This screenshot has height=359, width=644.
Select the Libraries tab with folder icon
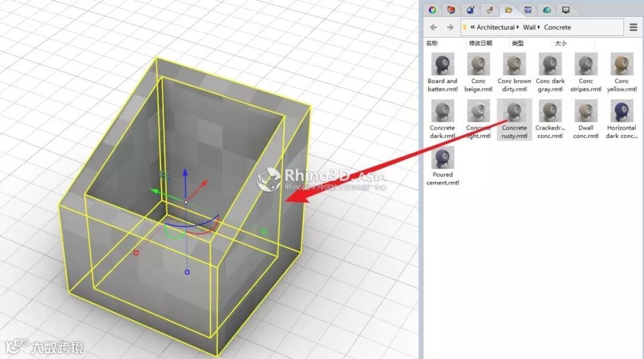pos(509,10)
